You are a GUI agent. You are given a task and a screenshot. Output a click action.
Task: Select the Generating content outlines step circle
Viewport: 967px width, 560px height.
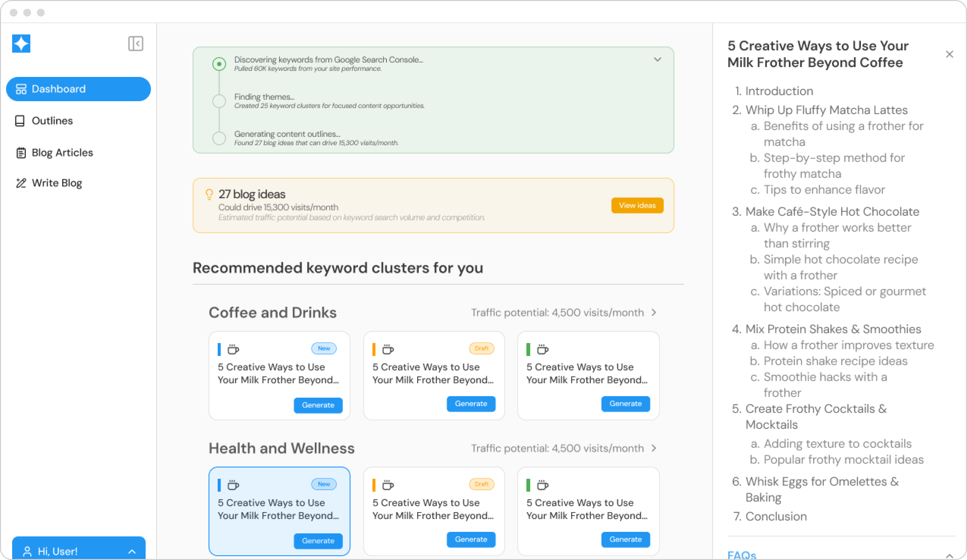point(219,138)
